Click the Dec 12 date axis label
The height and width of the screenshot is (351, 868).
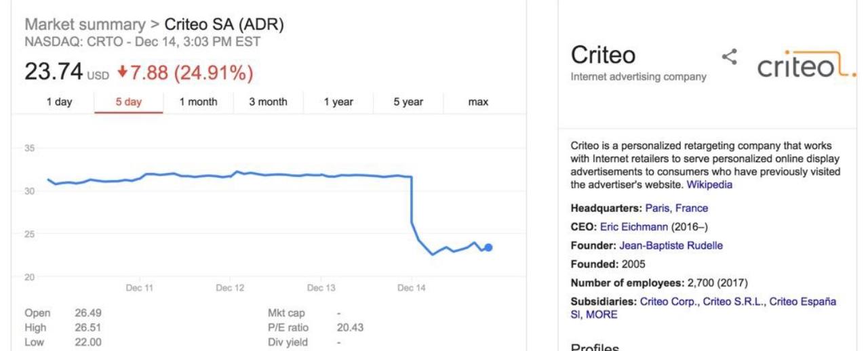coord(230,288)
